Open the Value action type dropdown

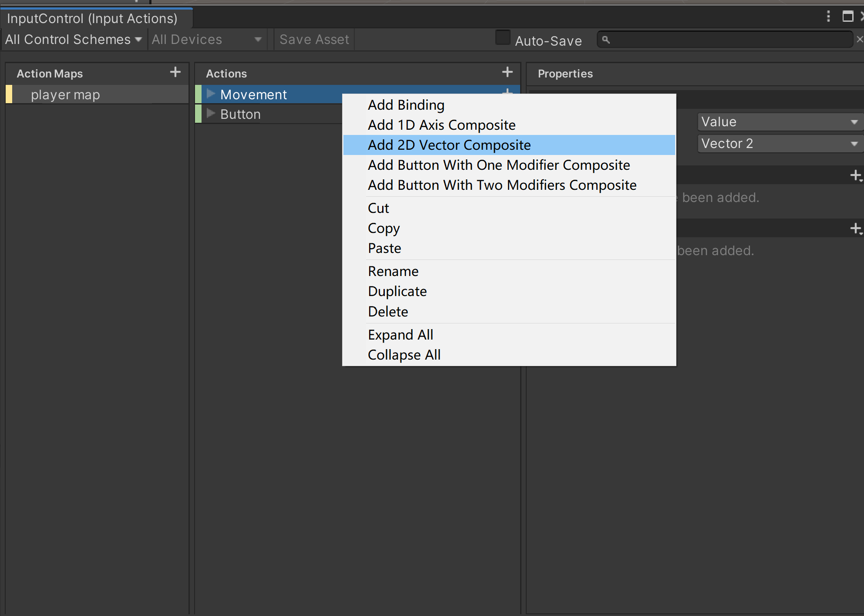[779, 122]
